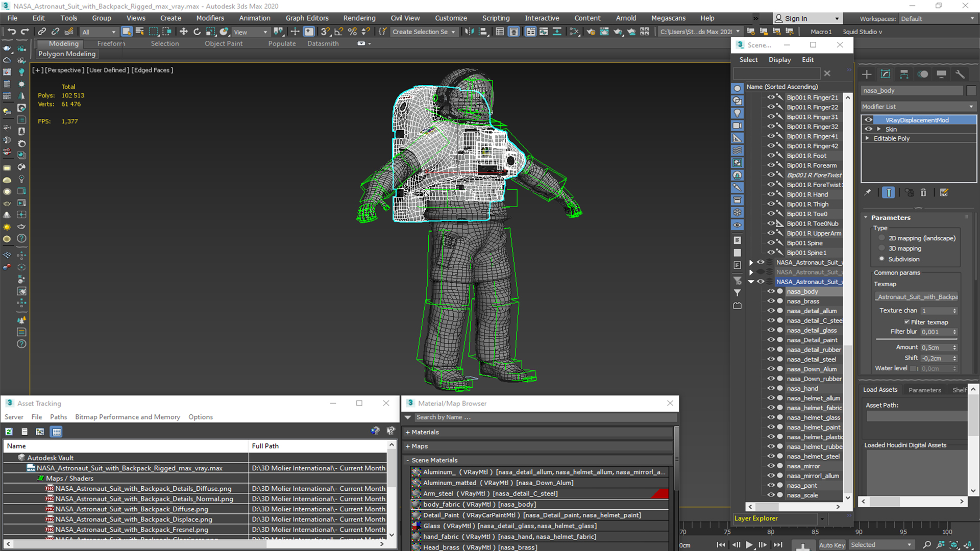The height and width of the screenshot is (551, 980).
Task: Select the Move transform tool
Action: 183,32
